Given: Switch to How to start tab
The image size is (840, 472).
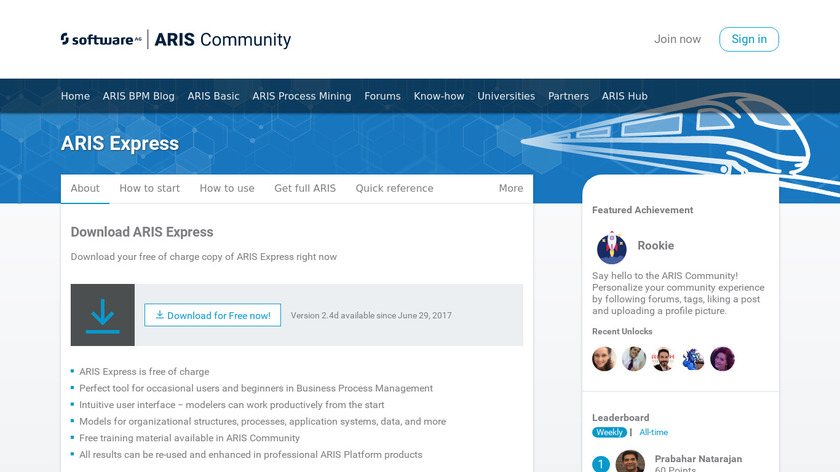Looking at the screenshot, I should tap(149, 189).
